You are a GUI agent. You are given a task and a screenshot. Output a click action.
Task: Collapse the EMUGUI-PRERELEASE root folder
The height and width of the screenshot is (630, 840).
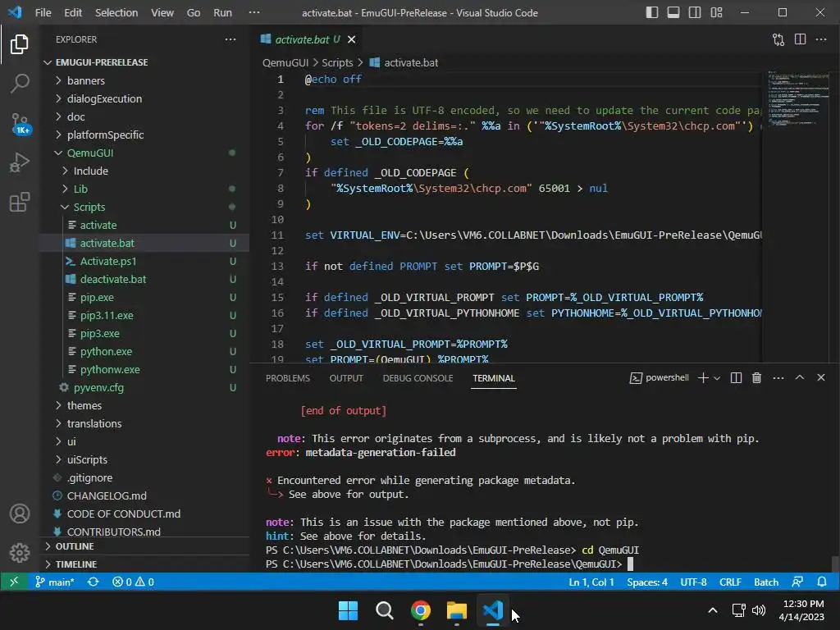tap(146, 62)
